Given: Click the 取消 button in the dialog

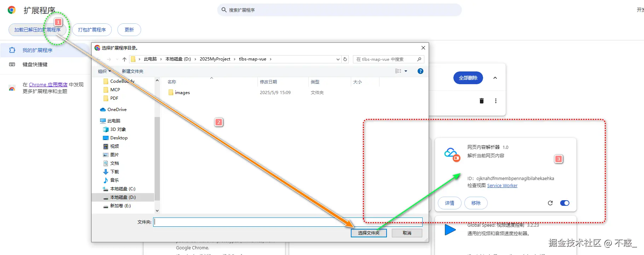Looking at the screenshot, I should [407, 233].
